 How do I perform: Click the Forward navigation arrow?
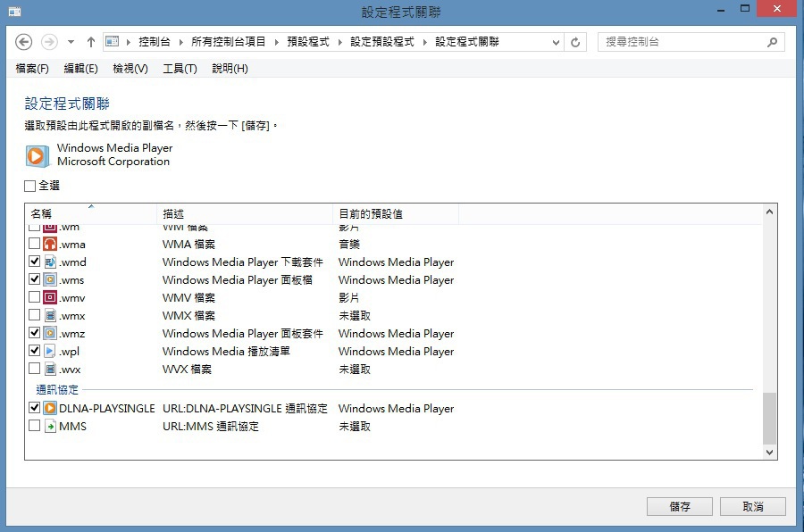pos(49,42)
